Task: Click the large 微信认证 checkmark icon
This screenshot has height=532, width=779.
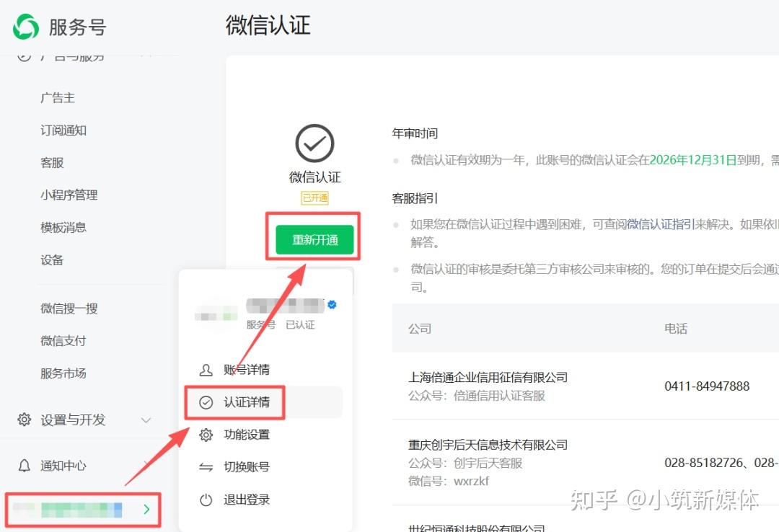Action: [314, 143]
